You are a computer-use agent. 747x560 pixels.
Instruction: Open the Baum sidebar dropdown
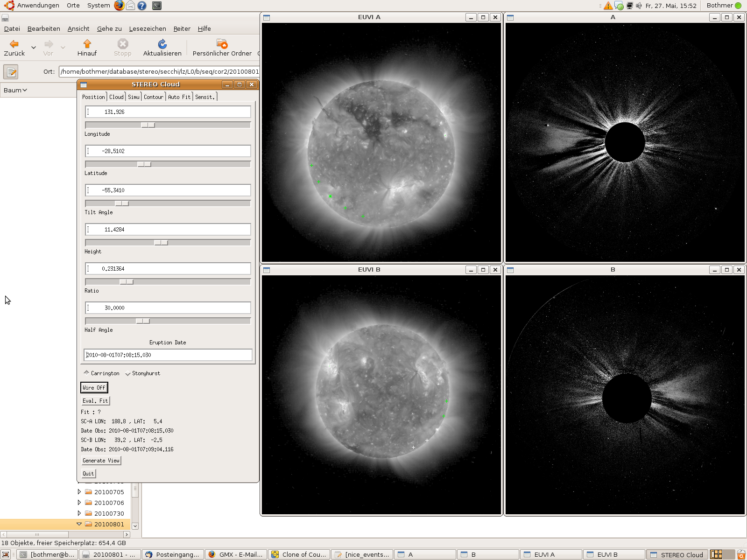coord(15,90)
